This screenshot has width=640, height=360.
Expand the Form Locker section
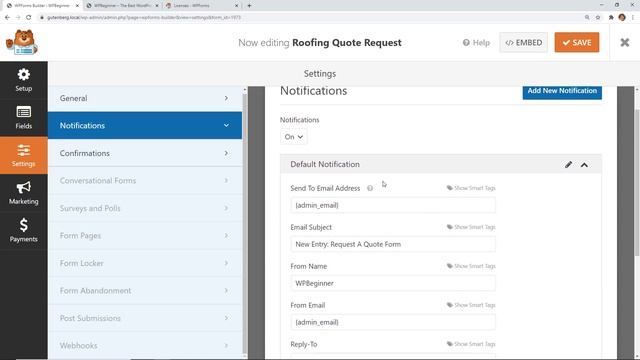coord(145,263)
